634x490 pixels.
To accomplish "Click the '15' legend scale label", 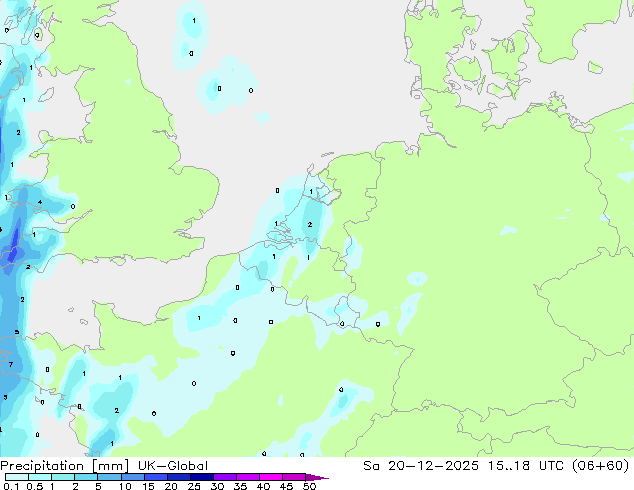I will pos(148,486).
